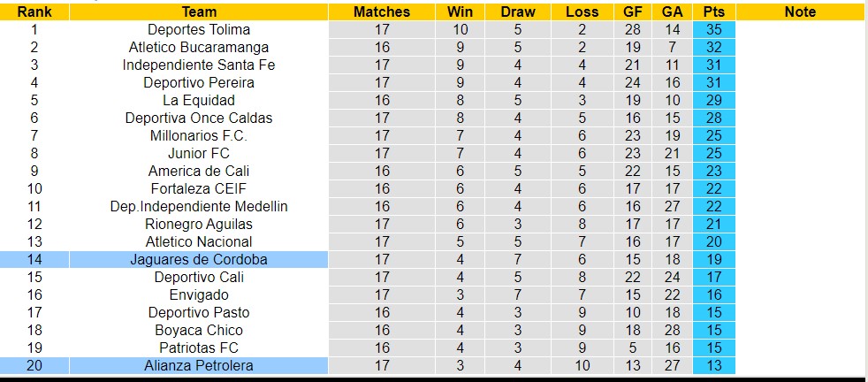Click the Note column header
The width and height of the screenshot is (868, 382).
click(x=800, y=11)
